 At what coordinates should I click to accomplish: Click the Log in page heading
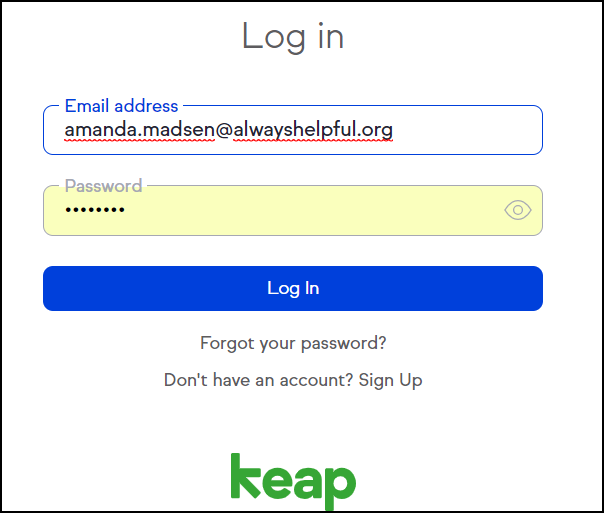(293, 37)
